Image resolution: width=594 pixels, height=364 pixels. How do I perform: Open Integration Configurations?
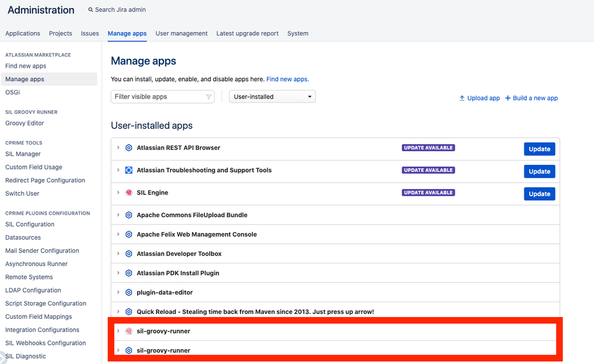tap(42, 330)
